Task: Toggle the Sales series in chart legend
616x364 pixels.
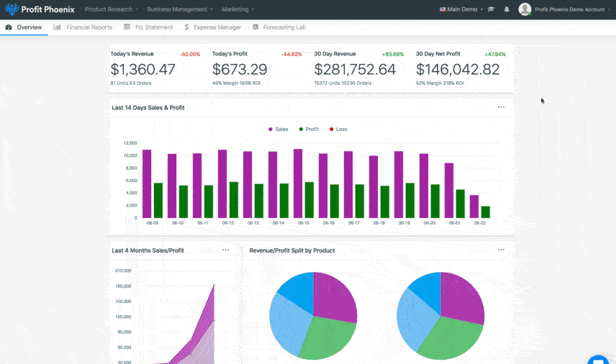Action: coord(278,129)
